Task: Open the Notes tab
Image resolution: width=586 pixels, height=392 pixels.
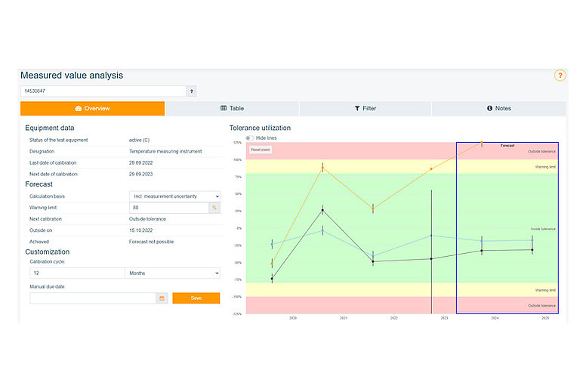Action: (498, 108)
